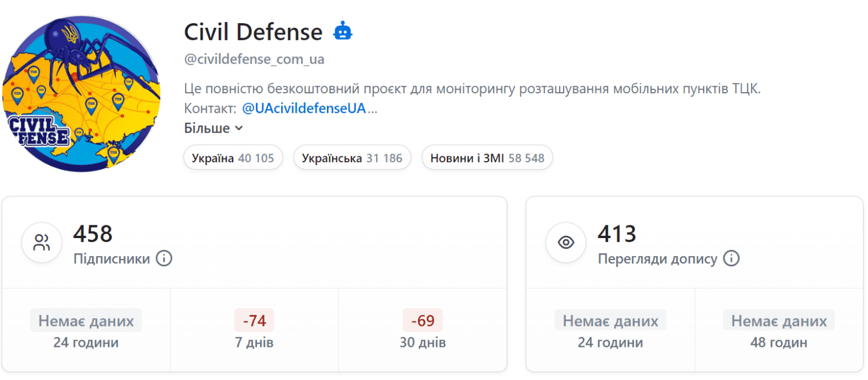Viewport: 868px width, 380px height.
Task: Click the info icon next to Перегляди допису
Action: coord(731,258)
